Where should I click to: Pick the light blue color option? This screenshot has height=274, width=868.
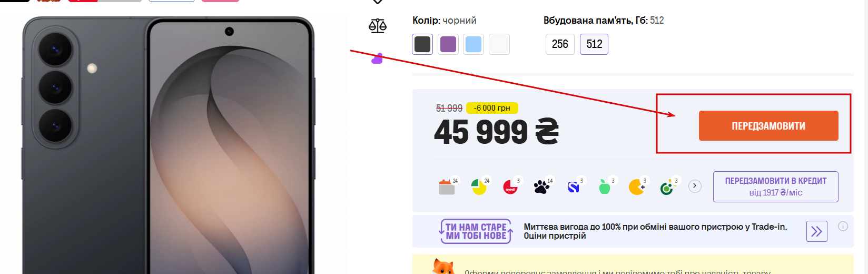tap(474, 44)
